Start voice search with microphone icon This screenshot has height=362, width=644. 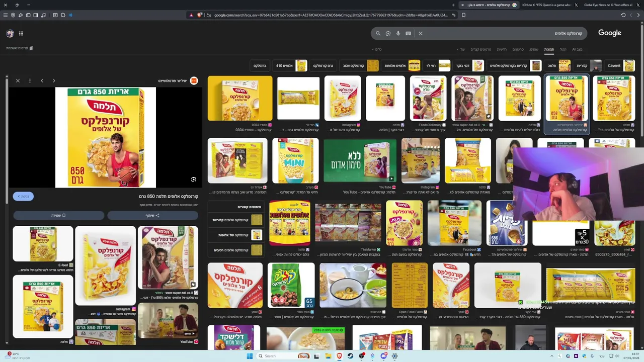(x=398, y=33)
